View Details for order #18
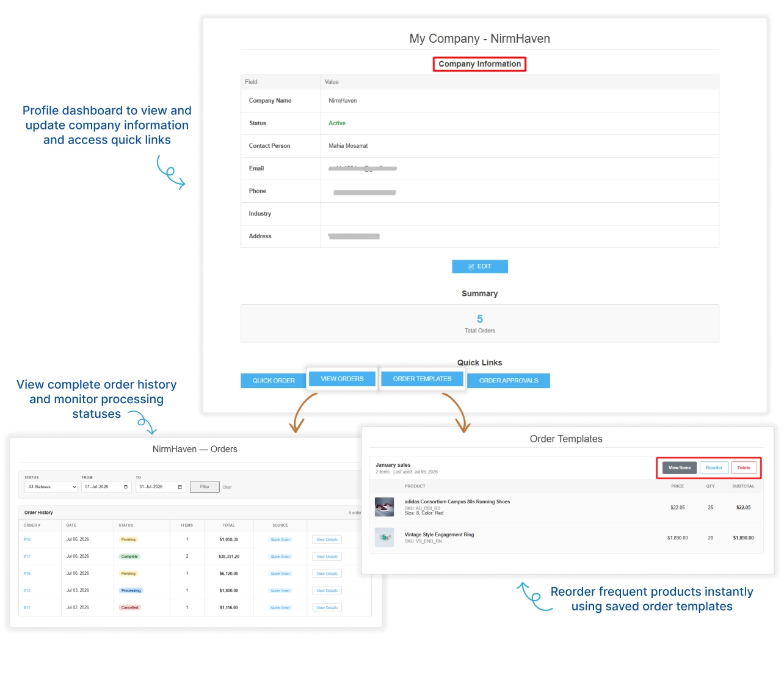Viewport: 784px width, 680px height. click(327, 539)
